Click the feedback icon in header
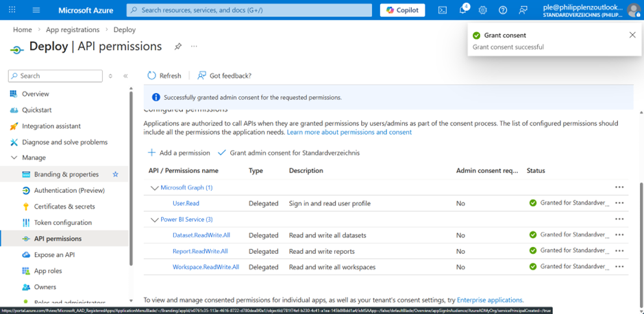The height and width of the screenshot is (314, 644). (x=523, y=10)
